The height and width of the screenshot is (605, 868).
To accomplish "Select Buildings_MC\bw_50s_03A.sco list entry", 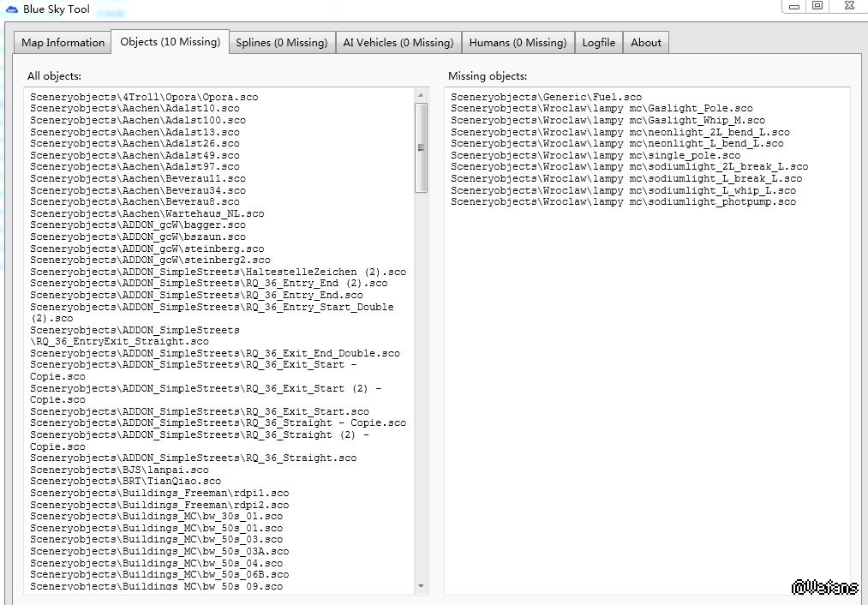I will click(159, 552).
